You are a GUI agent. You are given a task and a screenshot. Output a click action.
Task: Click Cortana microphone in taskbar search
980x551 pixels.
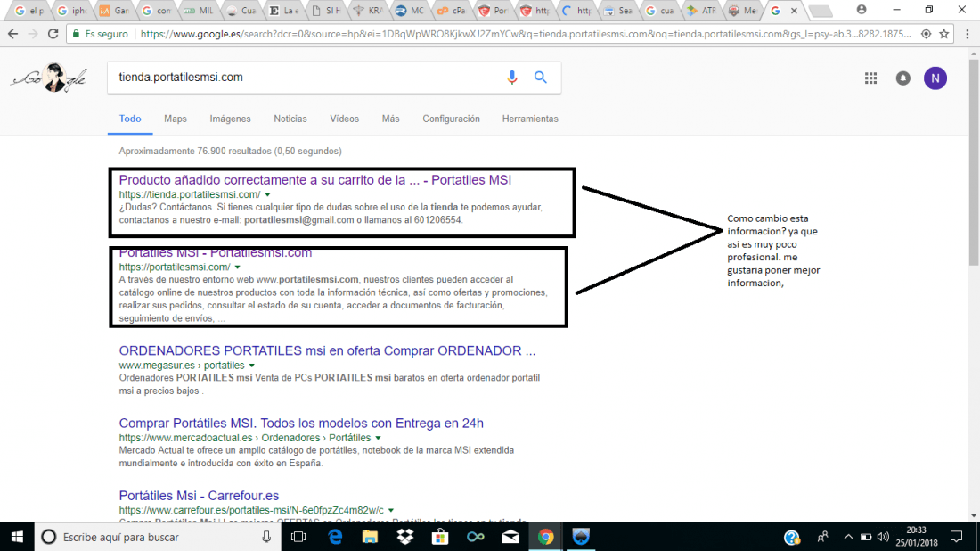point(266,537)
